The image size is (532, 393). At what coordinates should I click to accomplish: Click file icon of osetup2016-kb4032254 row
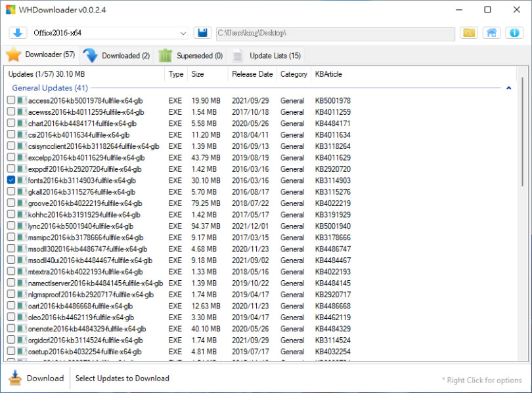[22, 351]
